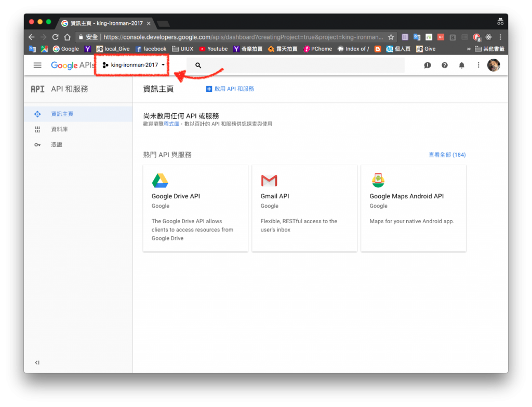Select the 資訊主頁 - king-ironman-2017 tab
Viewport: 532px width, 407px height.
(106, 23)
